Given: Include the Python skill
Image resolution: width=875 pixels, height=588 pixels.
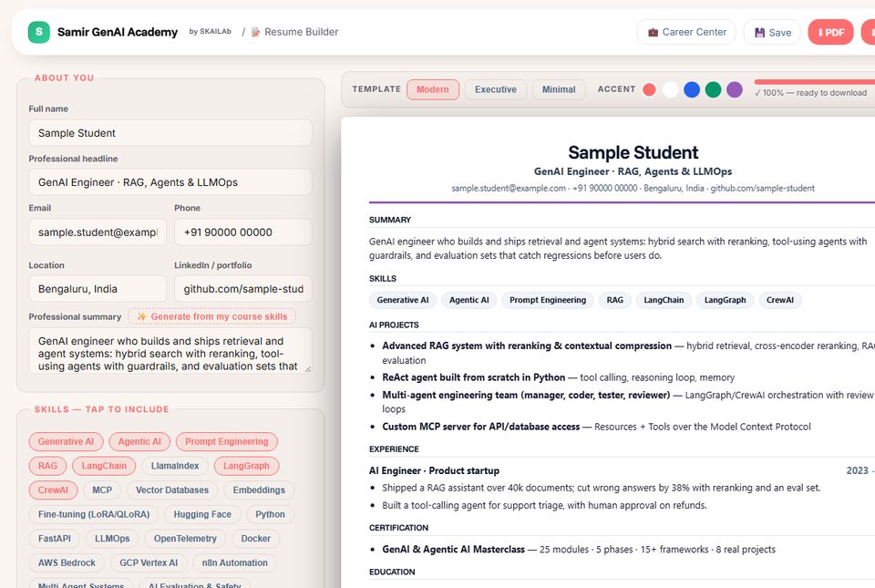Looking at the screenshot, I should [x=270, y=514].
